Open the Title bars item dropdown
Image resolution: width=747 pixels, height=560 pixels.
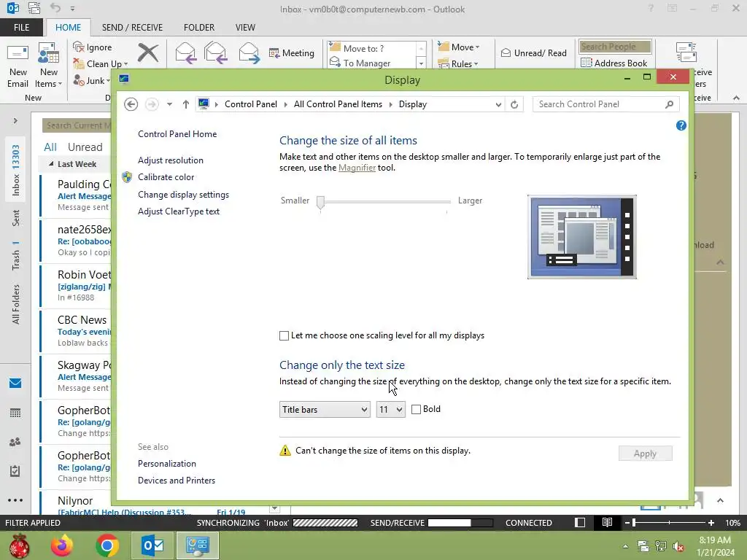point(325,410)
